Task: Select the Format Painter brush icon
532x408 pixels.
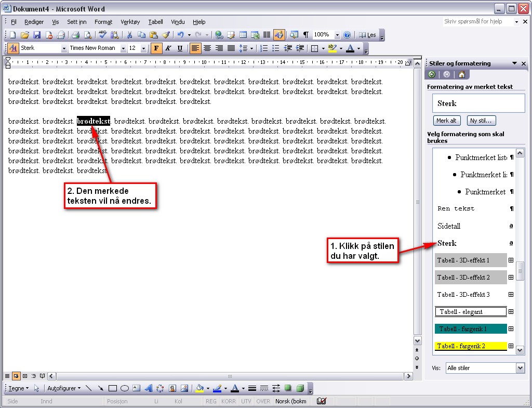Action: click(x=166, y=35)
